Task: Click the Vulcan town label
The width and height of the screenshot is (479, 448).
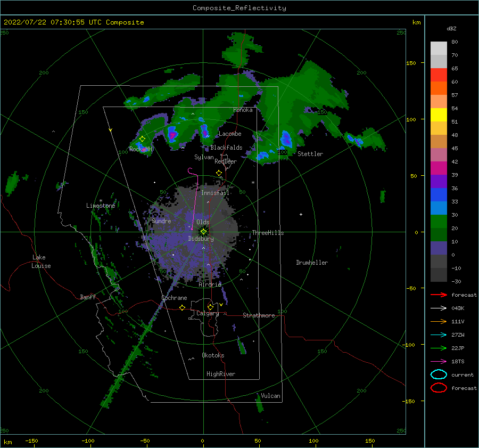Action: [271, 396]
